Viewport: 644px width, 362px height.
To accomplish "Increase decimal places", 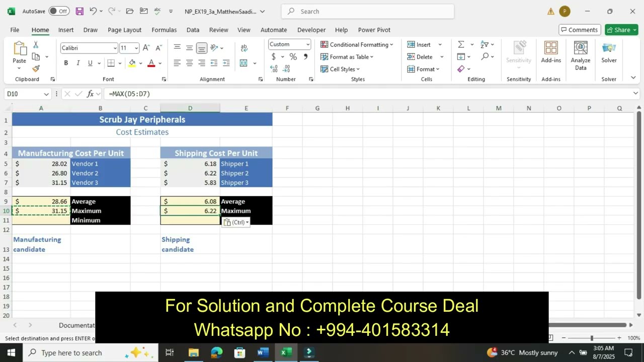I will click(x=274, y=69).
